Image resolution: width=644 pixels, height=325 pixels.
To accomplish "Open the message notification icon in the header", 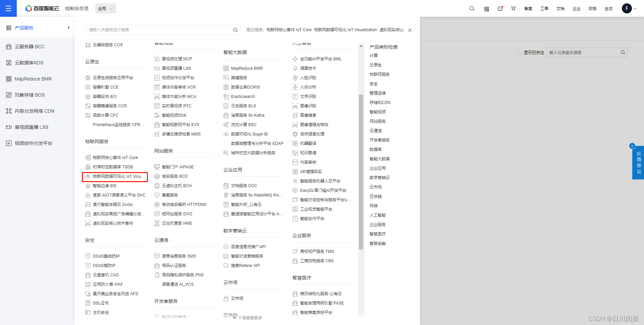I will pyautogui.click(x=500, y=9).
